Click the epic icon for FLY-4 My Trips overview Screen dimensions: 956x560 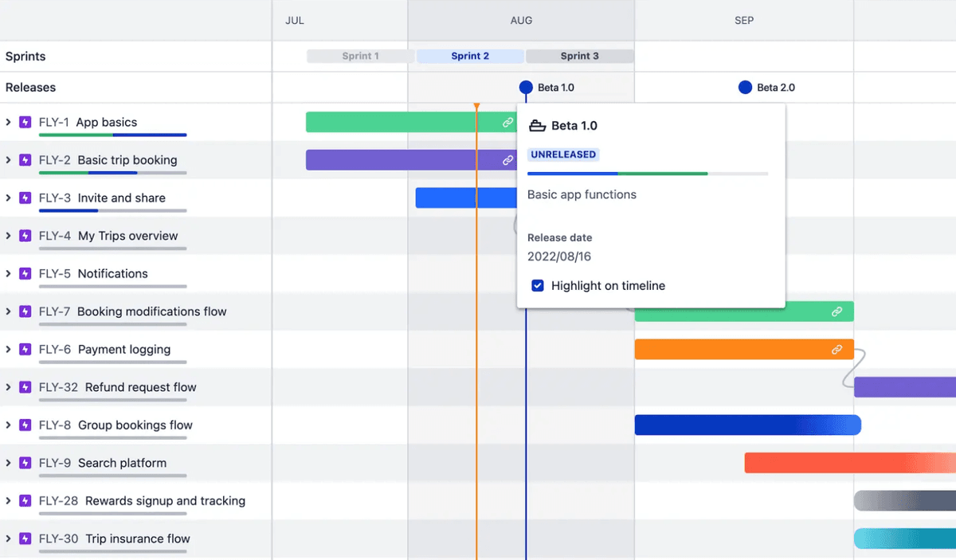point(25,236)
